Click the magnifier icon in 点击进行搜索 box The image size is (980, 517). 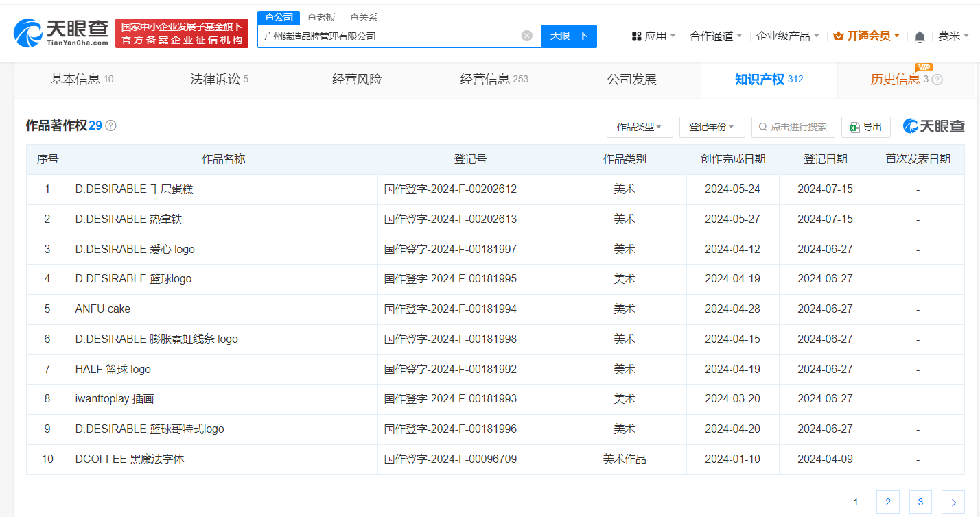[x=762, y=127]
